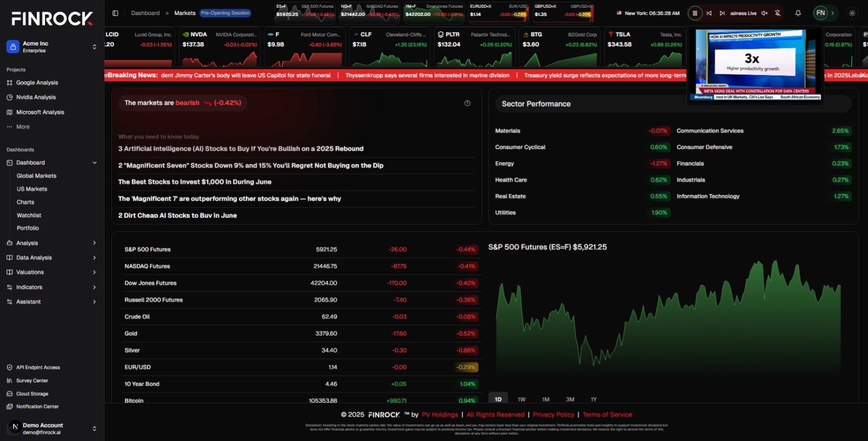Toggle light theme sun icon
The image size is (868, 441).
click(x=852, y=13)
